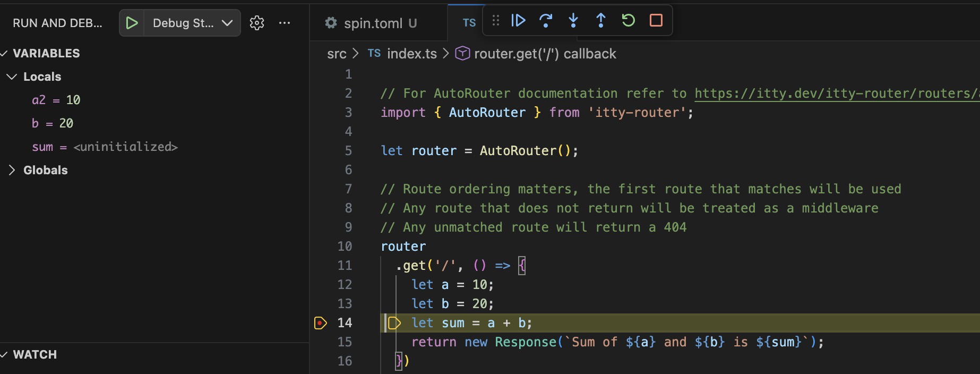Screen dimensions: 980x374
Task: Click .get('/' call on line 11
Action: [x=426, y=266]
